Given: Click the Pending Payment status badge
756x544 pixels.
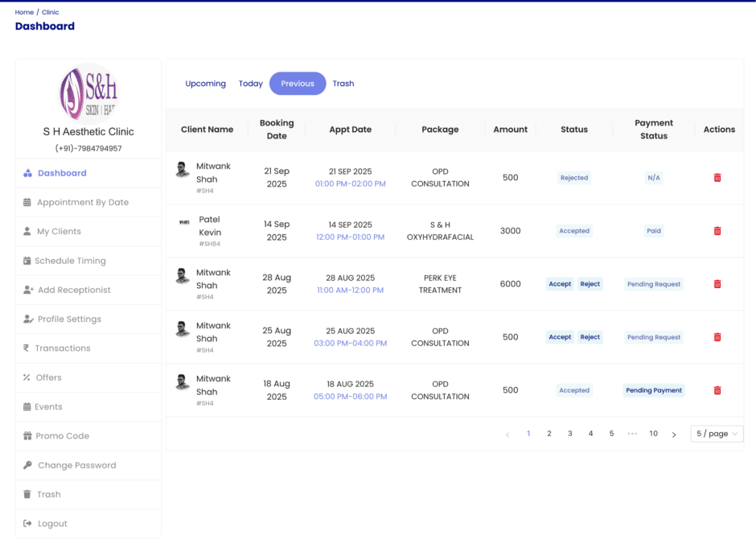Looking at the screenshot, I should click(x=654, y=390).
